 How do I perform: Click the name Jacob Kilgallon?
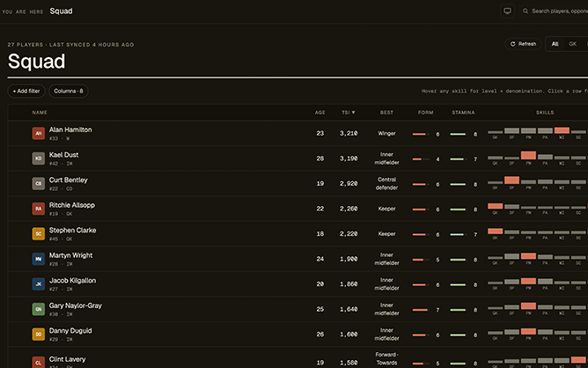click(x=72, y=280)
